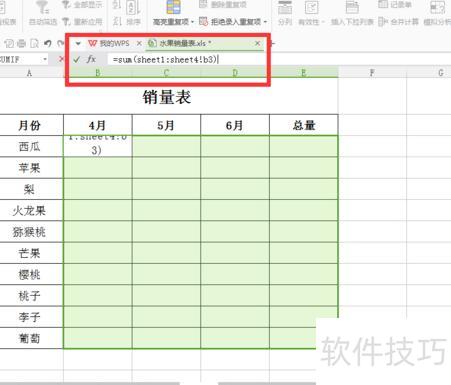Open the tab list dropdown arrow
Viewport: 451px width, 385px height.
(78, 43)
